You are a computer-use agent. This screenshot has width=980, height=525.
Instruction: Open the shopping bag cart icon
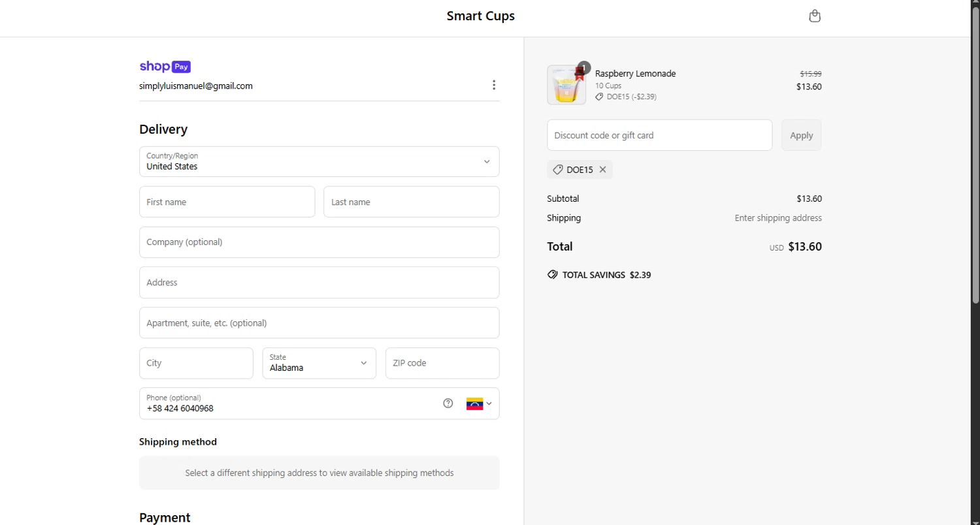click(x=815, y=16)
